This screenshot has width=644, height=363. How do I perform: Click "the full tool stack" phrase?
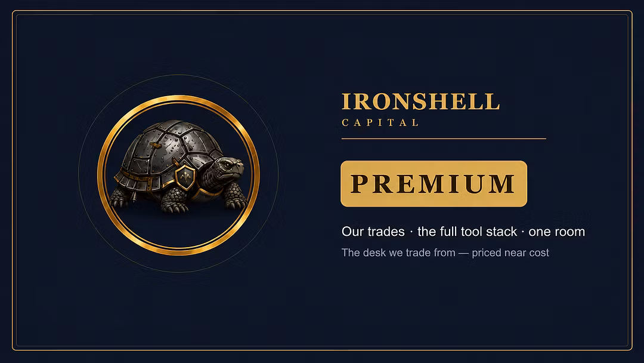click(x=467, y=232)
